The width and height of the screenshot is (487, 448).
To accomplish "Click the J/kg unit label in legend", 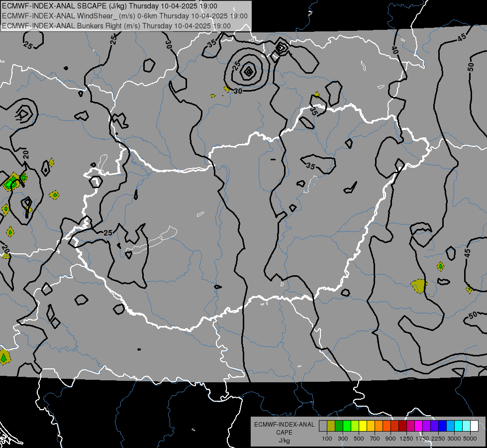I will click(284, 441).
